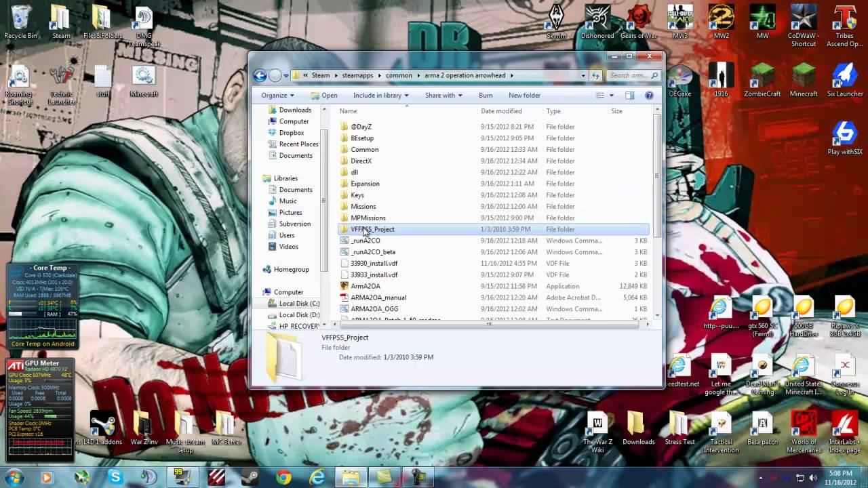Select the Six Launcher desktop icon
The image size is (868, 488).
(845, 80)
